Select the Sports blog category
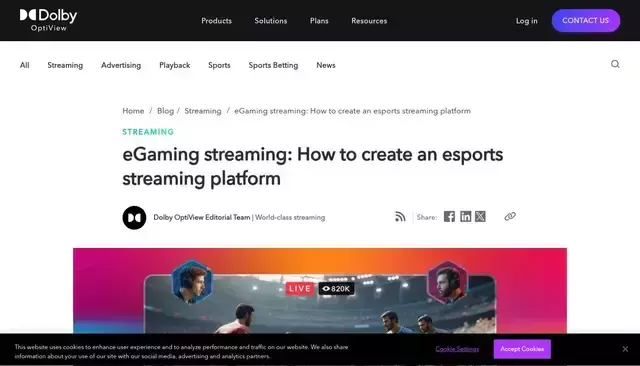 coord(219,65)
